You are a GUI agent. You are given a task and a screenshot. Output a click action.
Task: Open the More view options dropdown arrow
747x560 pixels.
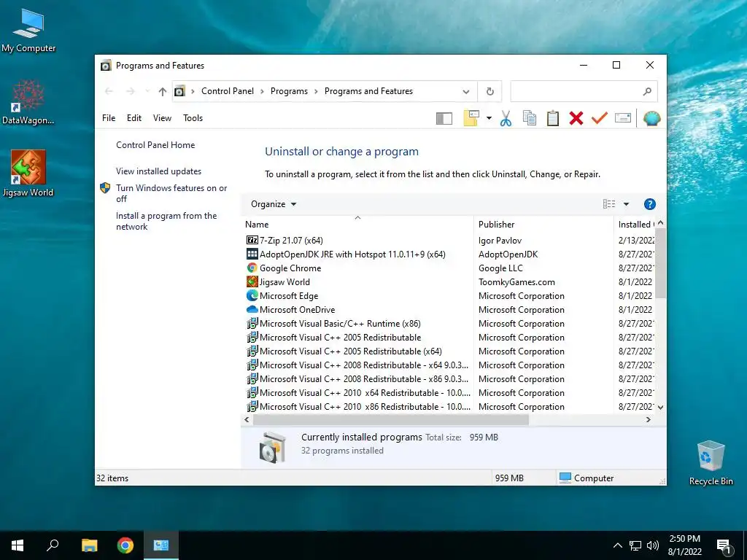(626, 204)
